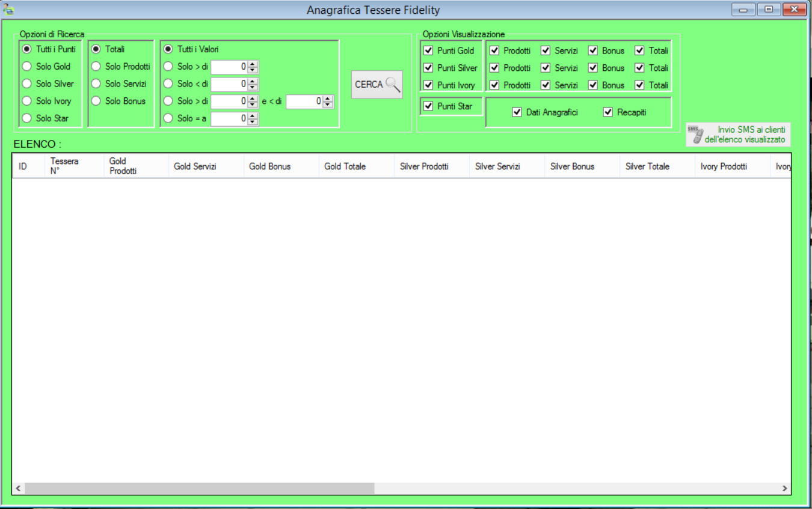Toggle Totali checkbox in the Punti Gold row
This screenshot has height=509, width=812.
639,50
